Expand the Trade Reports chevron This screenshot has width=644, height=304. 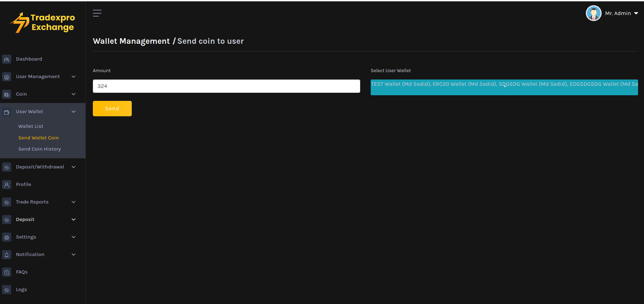[x=74, y=202]
